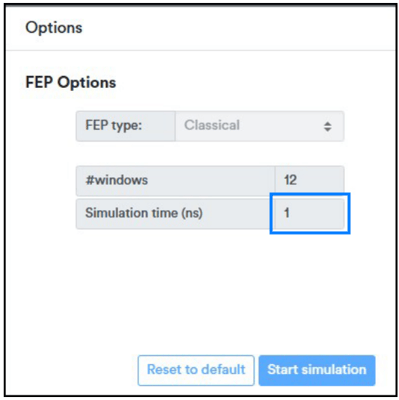This screenshot has width=399, height=400.
Task: Open the FEP type dropdown
Action: point(259,126)
